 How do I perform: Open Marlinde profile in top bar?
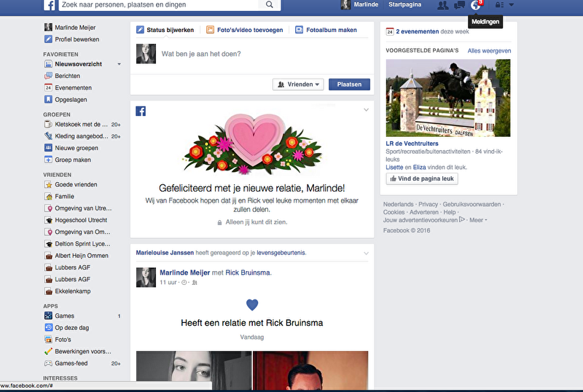pos(360,5)
